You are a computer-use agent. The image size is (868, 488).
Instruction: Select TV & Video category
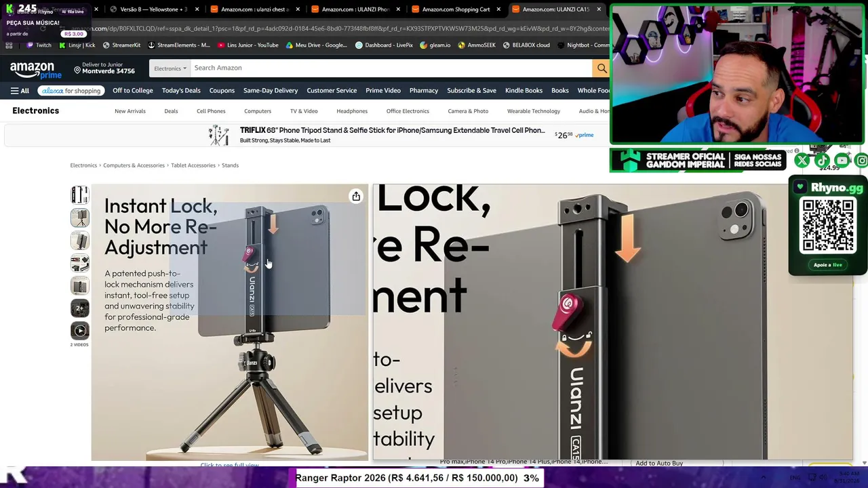pyautogui.click(x=304, y=111)
